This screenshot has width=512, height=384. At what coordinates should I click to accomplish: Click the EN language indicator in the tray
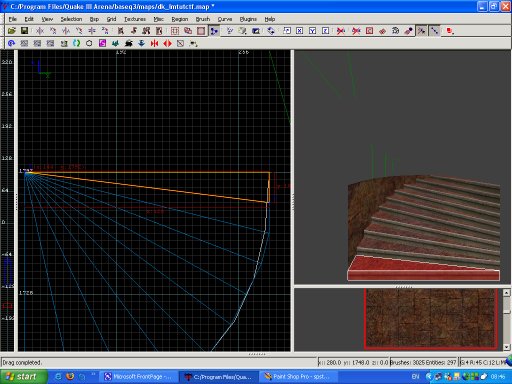[x=415, y=377]
